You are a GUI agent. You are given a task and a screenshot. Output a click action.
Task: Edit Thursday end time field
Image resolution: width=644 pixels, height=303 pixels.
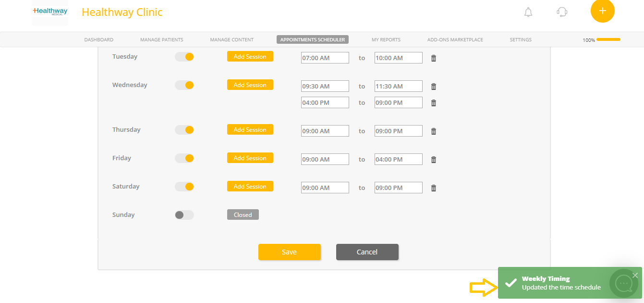coord(399,131)
